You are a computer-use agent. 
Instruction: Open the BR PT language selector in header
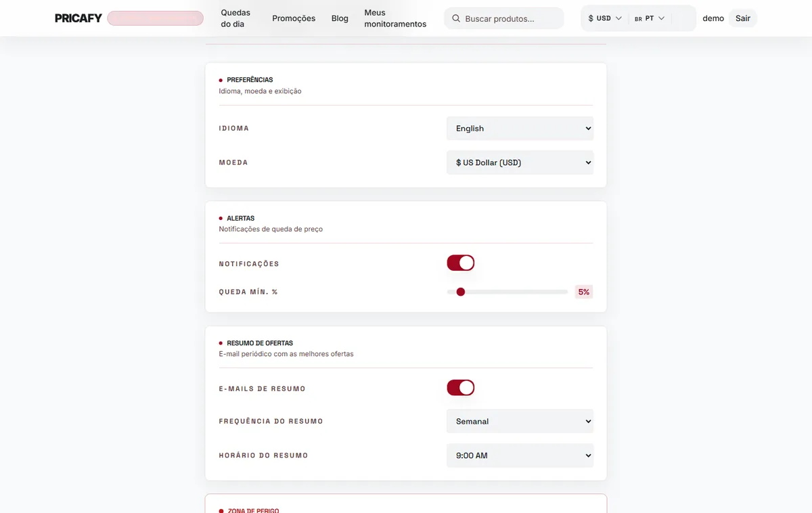[650, 18]
